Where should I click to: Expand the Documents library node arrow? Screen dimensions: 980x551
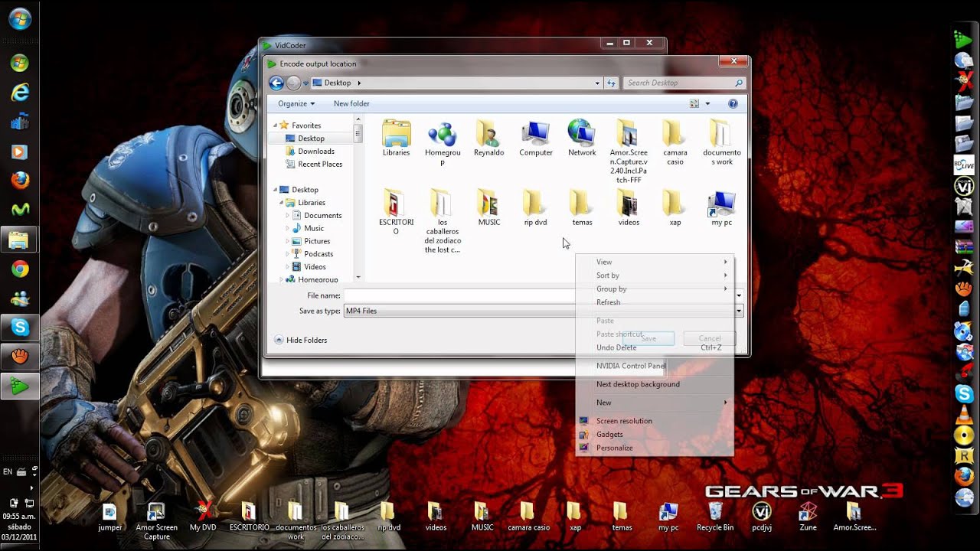click(288, 215)
